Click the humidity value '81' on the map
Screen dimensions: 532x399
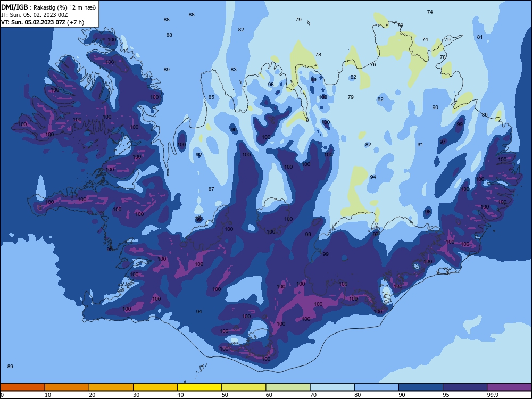tap(479, 37)
